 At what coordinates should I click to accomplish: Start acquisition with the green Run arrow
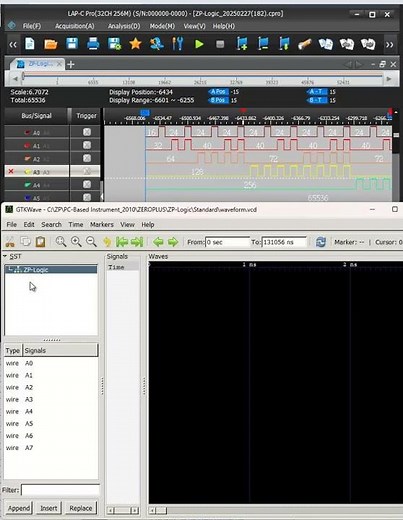[199, 44]
